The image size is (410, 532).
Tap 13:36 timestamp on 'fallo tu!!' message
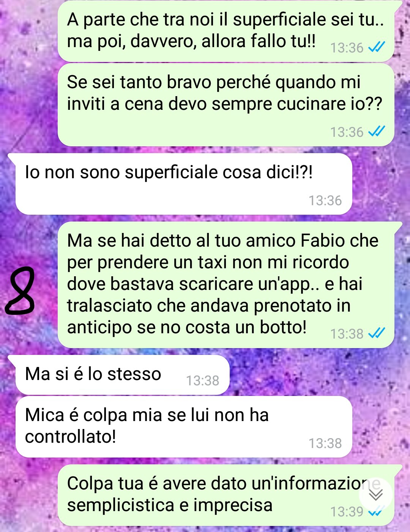347,47
